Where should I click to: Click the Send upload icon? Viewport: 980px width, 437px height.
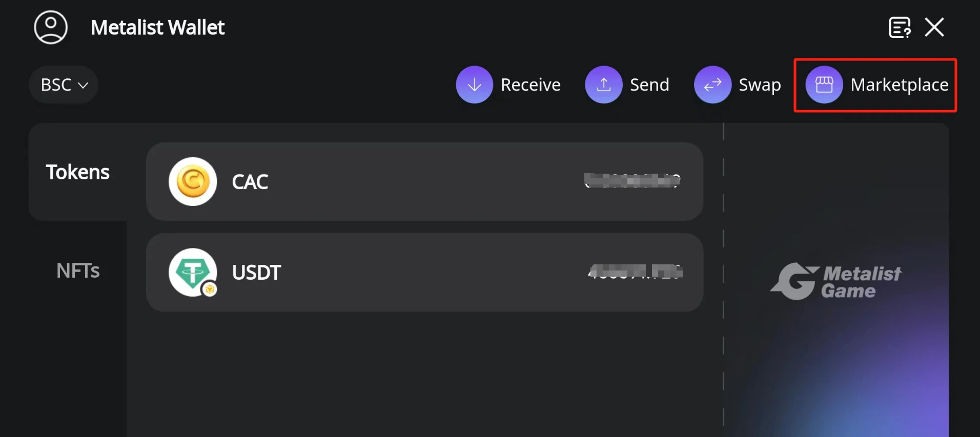tap(603, 85)
